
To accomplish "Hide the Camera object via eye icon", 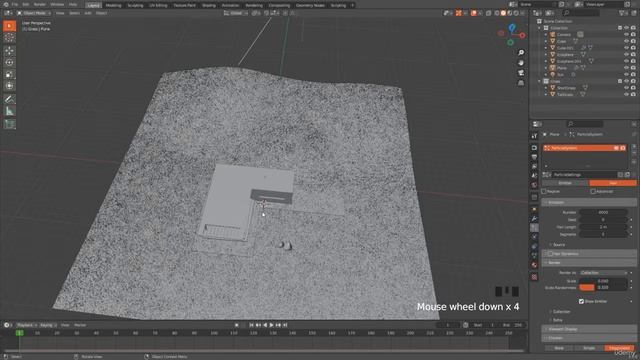I will click(626, 35).
